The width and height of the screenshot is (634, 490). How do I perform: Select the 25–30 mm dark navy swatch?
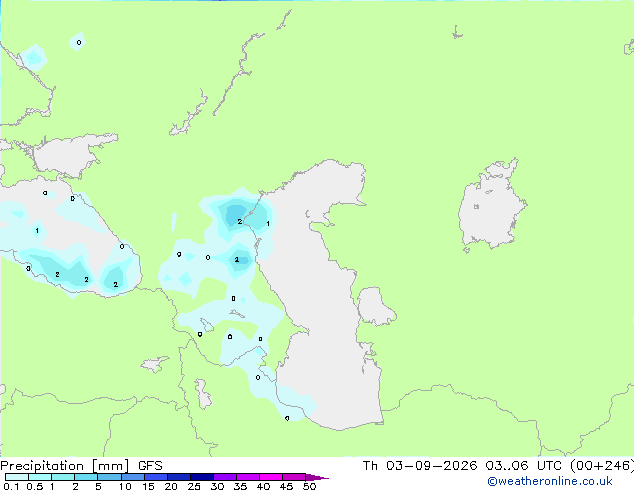pyautogui.click(x=202, y=477)
